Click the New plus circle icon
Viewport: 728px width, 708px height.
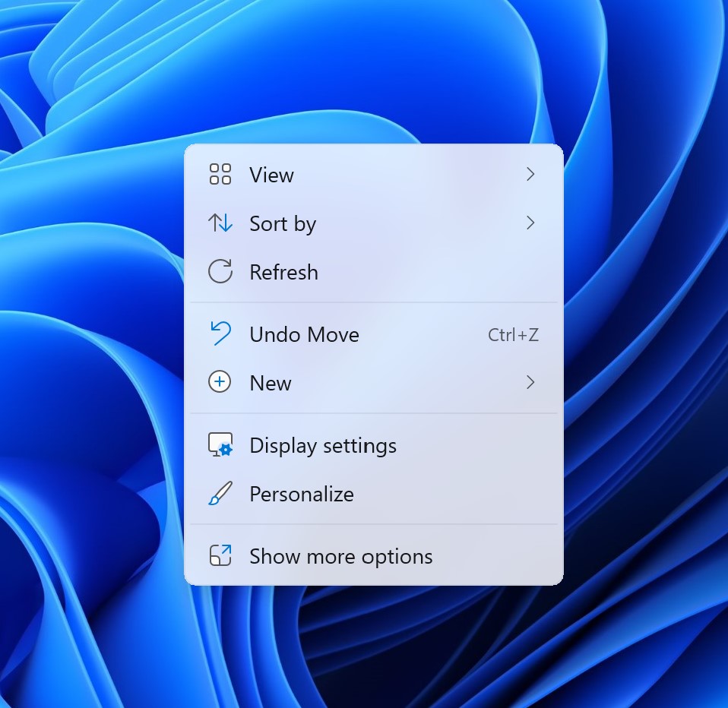tap(220, 382)
